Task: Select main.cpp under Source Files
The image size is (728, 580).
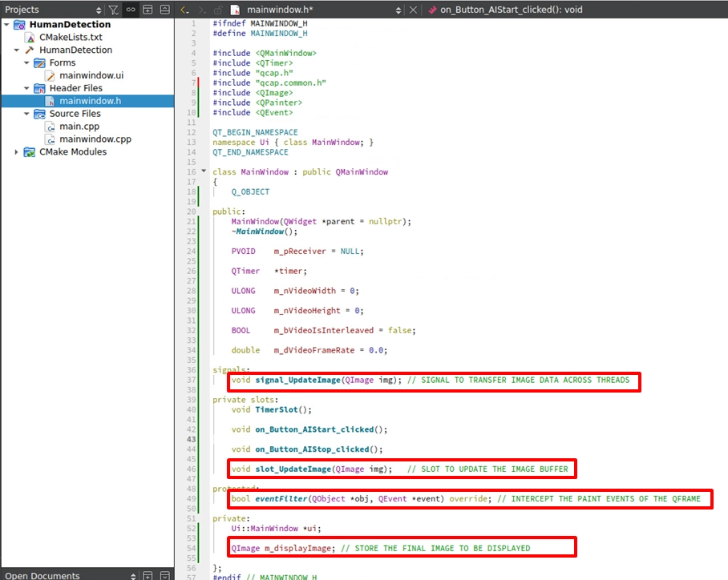Action: tap(79, 127)
